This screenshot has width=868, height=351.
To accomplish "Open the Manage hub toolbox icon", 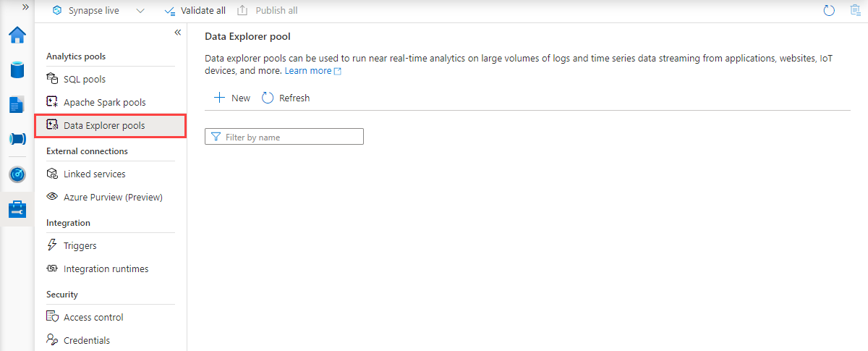I will pos(17,209).
